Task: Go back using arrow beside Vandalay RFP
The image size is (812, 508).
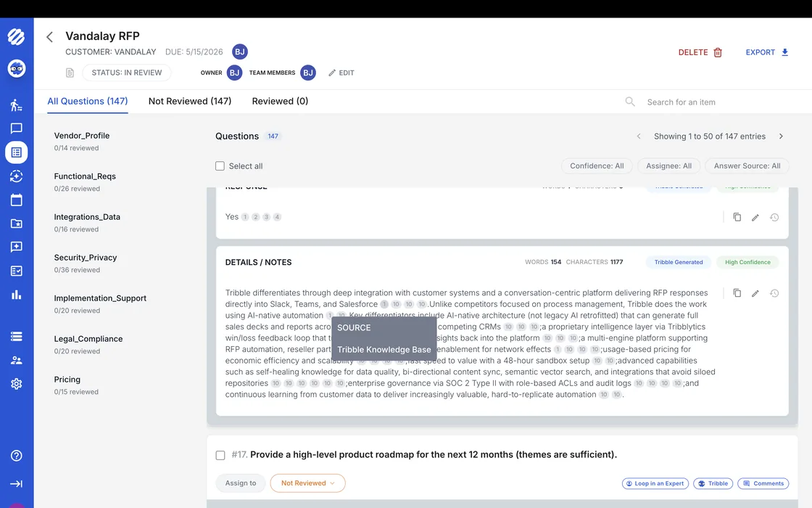Action: click(50, 37)
